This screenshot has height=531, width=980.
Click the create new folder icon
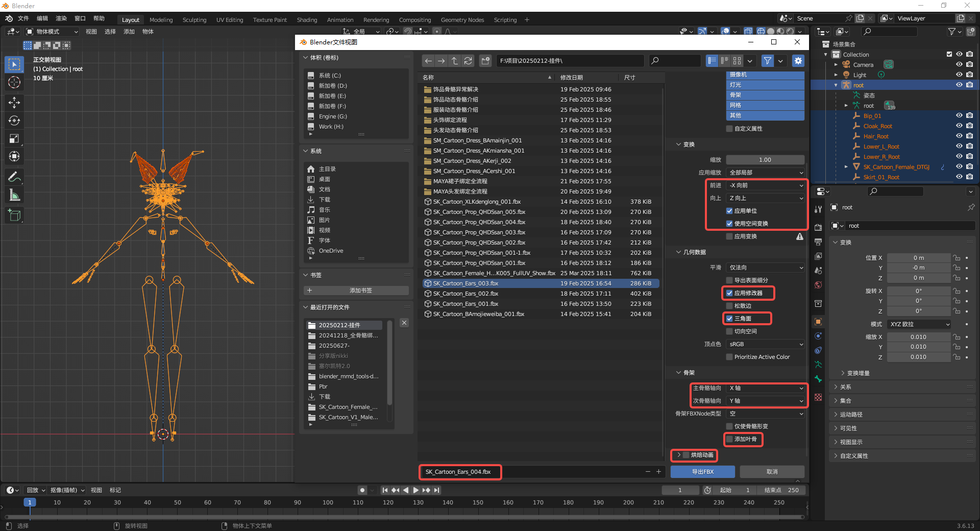click(485, 61)
